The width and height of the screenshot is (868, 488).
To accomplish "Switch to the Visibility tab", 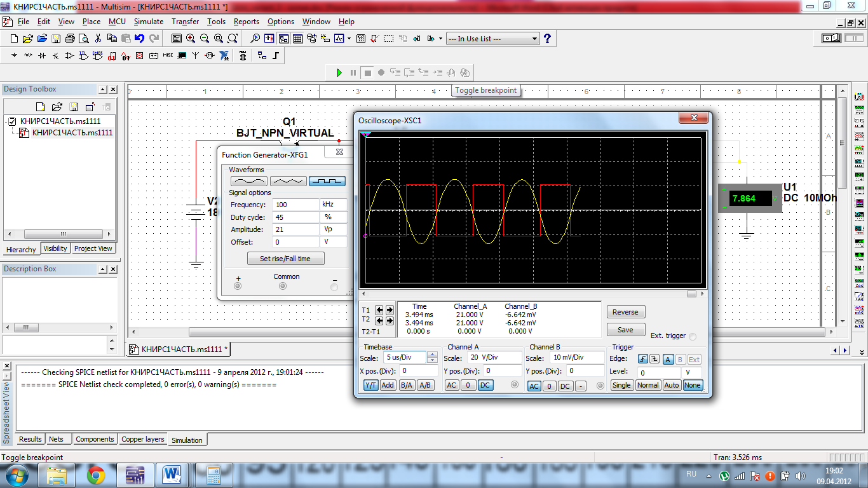I will (55, 248).
